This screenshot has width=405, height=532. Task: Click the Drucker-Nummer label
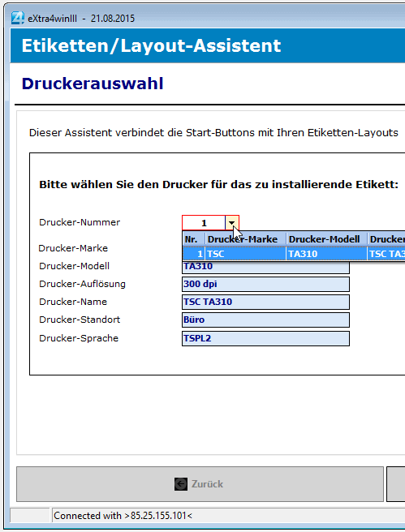tap(80, 222)
